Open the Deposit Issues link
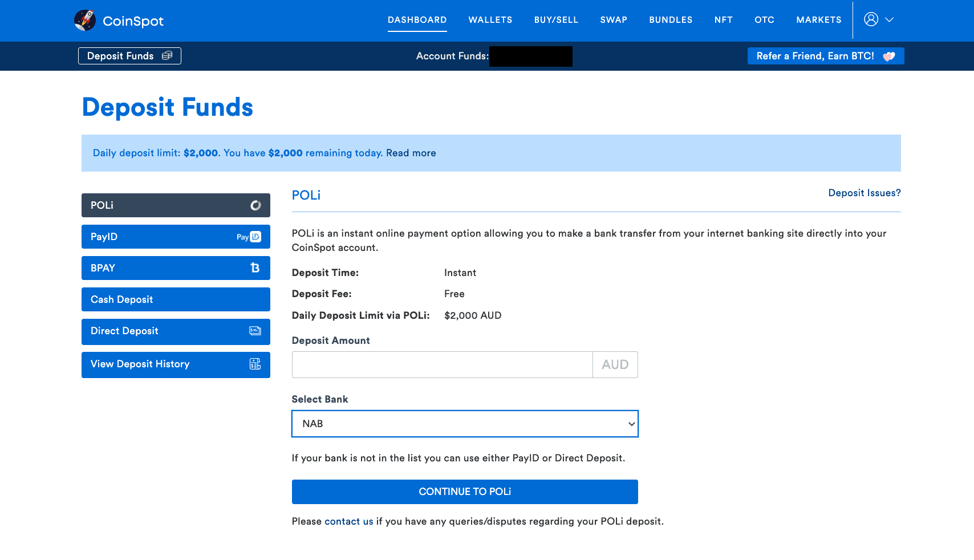Screen dimensions: 974x560 864,193
